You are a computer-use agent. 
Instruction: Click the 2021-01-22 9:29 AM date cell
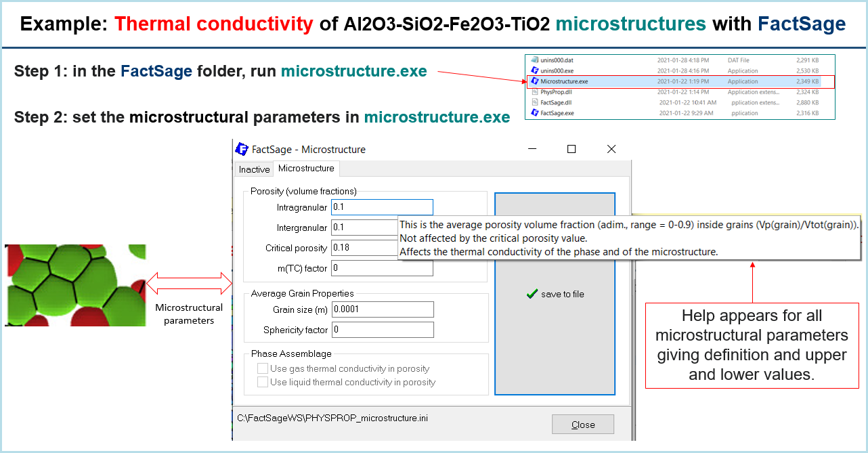685,113
